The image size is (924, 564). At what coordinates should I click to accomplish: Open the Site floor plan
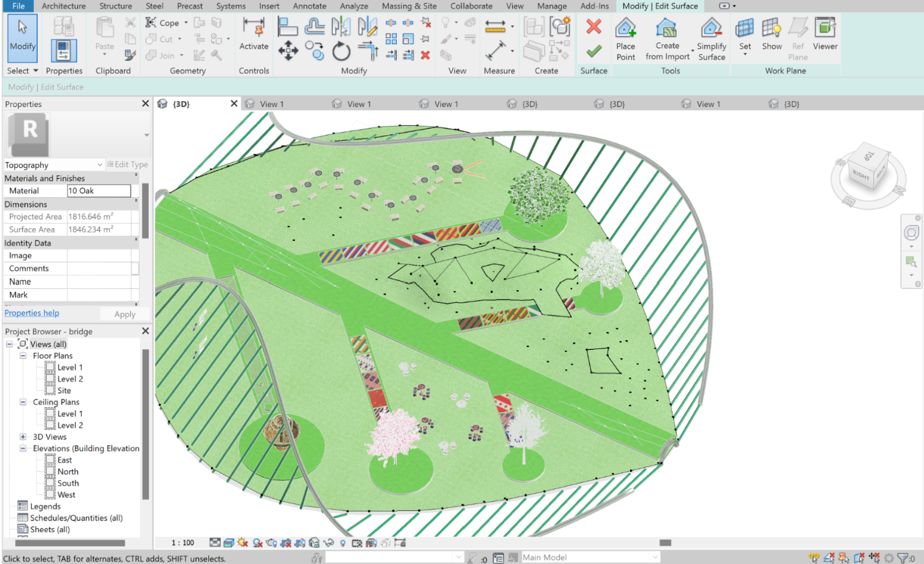(x=64, y=390)
